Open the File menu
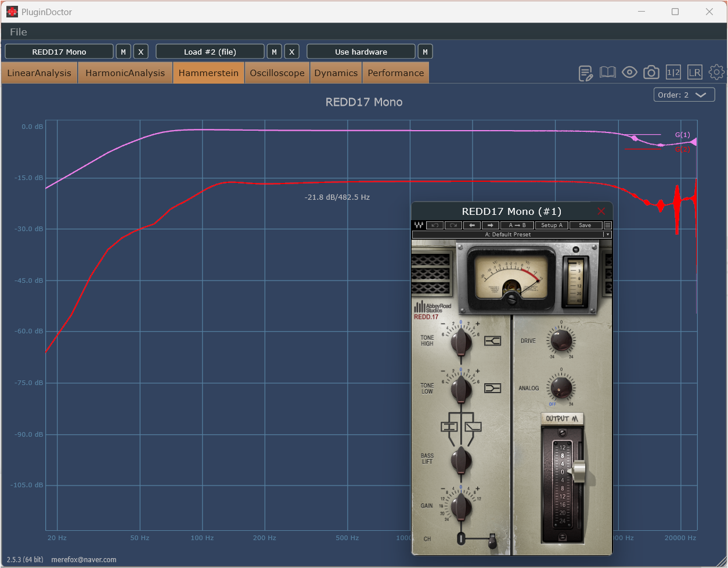Screen dimensions: 728x568 coord(19,32)
